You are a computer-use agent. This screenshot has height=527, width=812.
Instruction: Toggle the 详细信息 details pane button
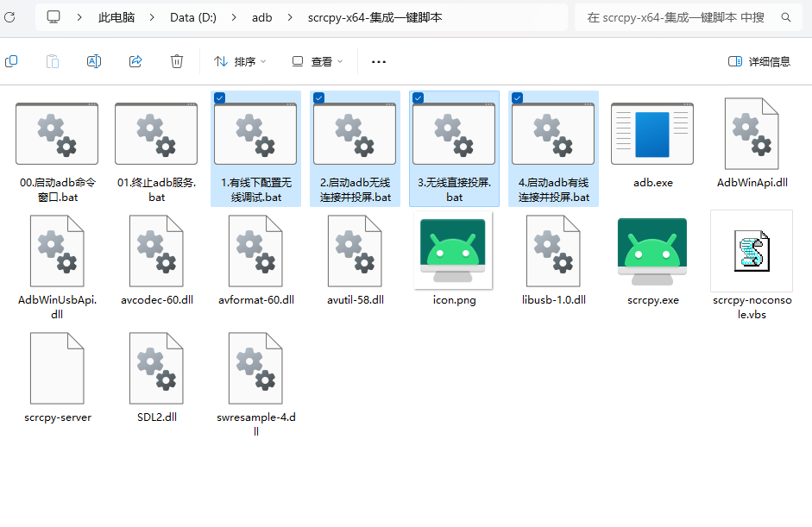[x=759, y=61]
